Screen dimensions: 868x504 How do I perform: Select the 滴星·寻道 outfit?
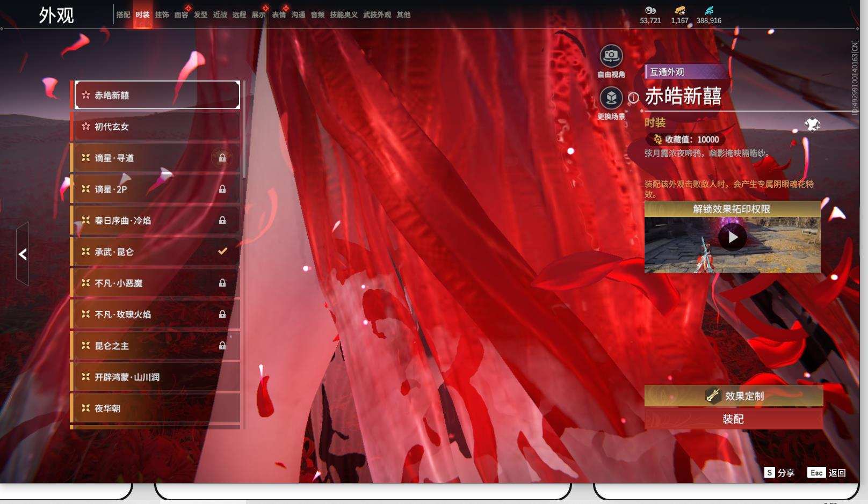click(156, 158)
